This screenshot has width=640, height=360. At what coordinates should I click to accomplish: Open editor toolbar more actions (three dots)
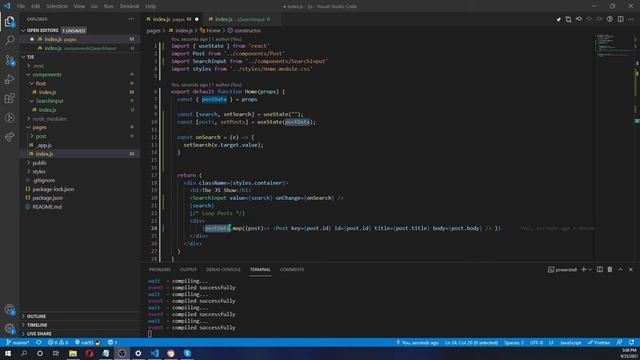(631, 19)
